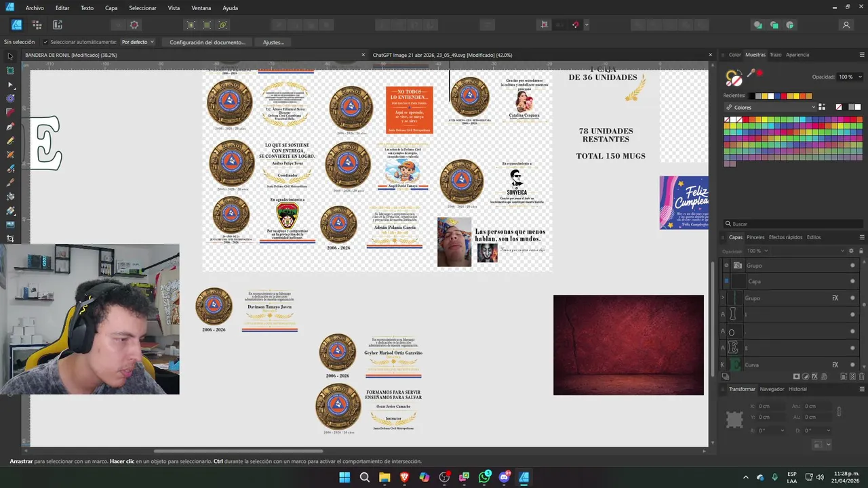This screenshot has width=868, height=488.
Task: Open the Colores palette dropdown
Action: (x=770, y=107)
